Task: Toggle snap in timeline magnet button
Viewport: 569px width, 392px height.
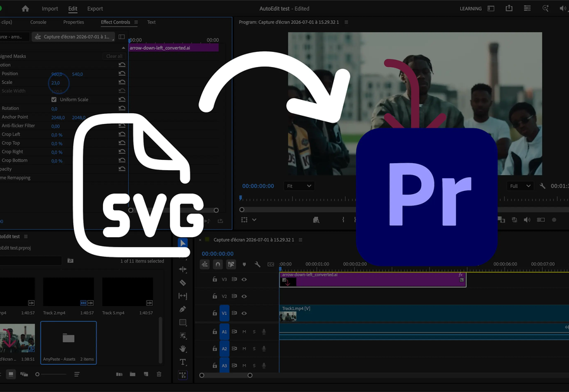Action: (x=217, y=264)
